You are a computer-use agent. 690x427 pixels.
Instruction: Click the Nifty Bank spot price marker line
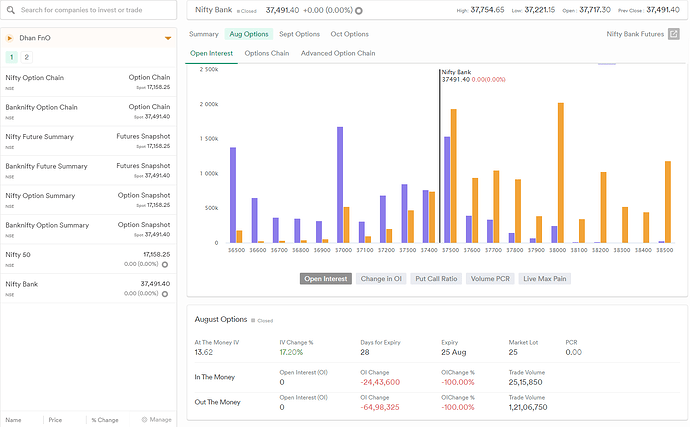(x=440, y=156)
